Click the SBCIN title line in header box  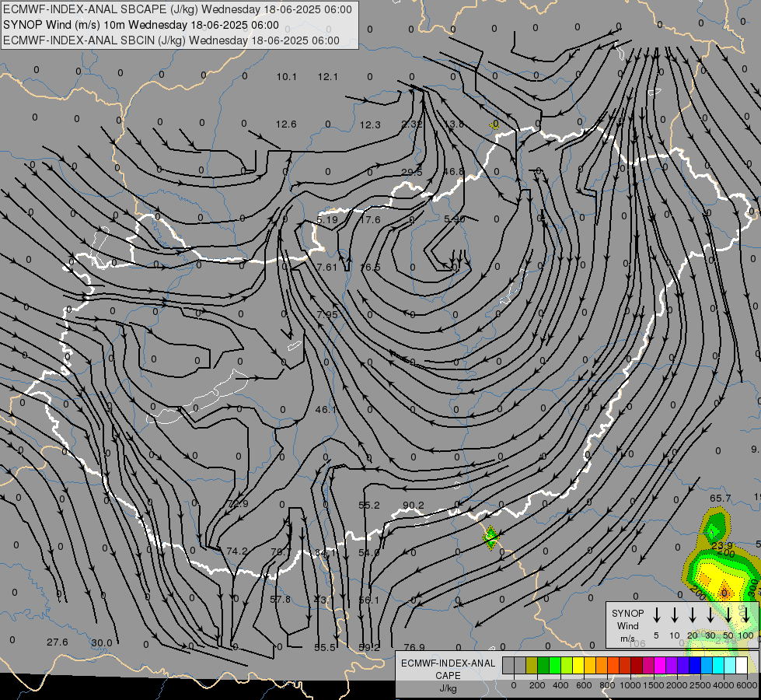pos(171,40)
